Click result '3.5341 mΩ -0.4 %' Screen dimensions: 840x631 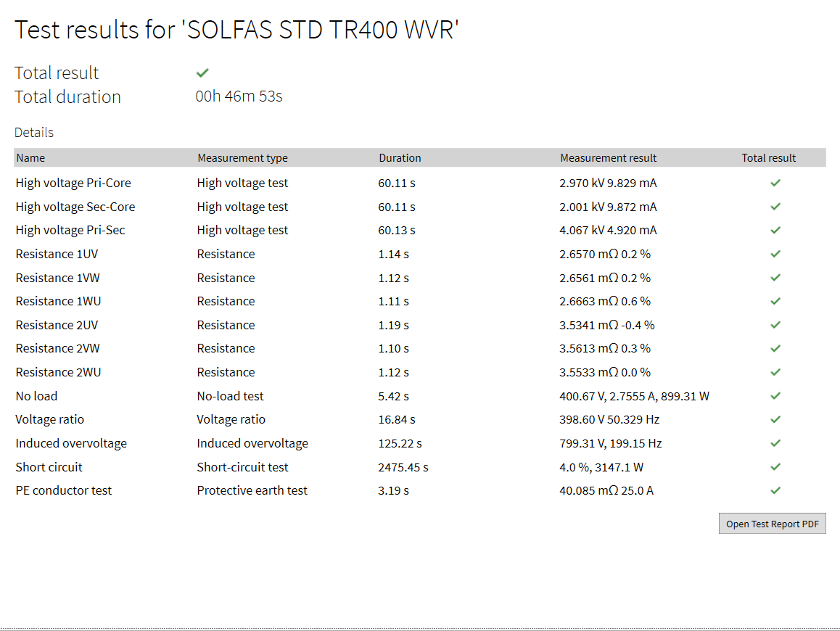pos(607,325)
